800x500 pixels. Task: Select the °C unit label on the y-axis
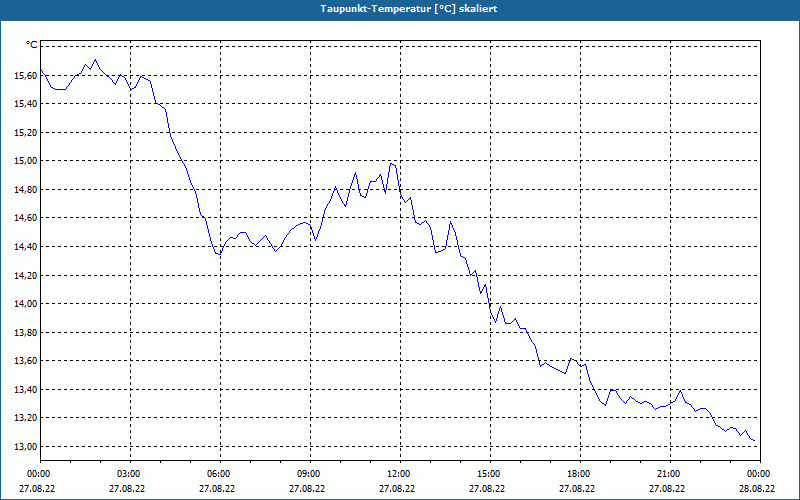pyautogui.click(x=32, y=45)
